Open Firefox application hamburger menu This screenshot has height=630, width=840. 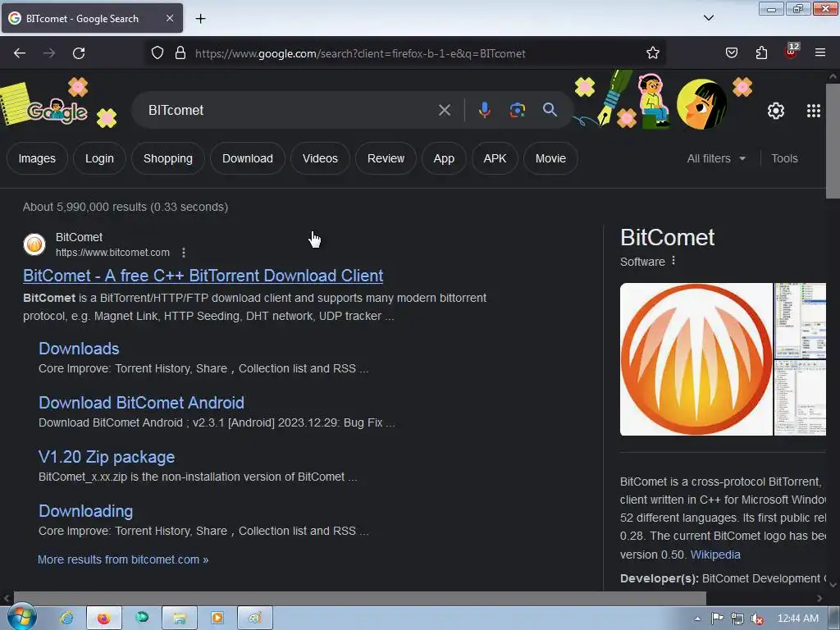(x=819, y=52)
